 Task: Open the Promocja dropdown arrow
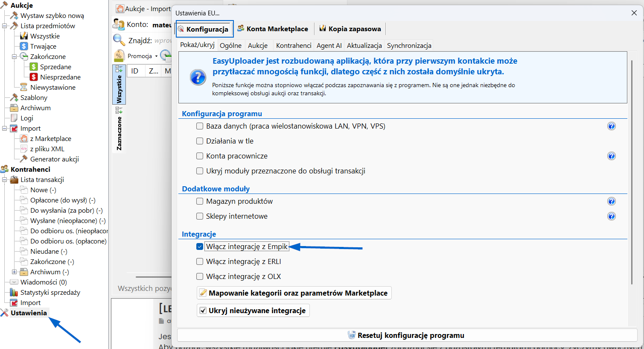click(156, 56)
